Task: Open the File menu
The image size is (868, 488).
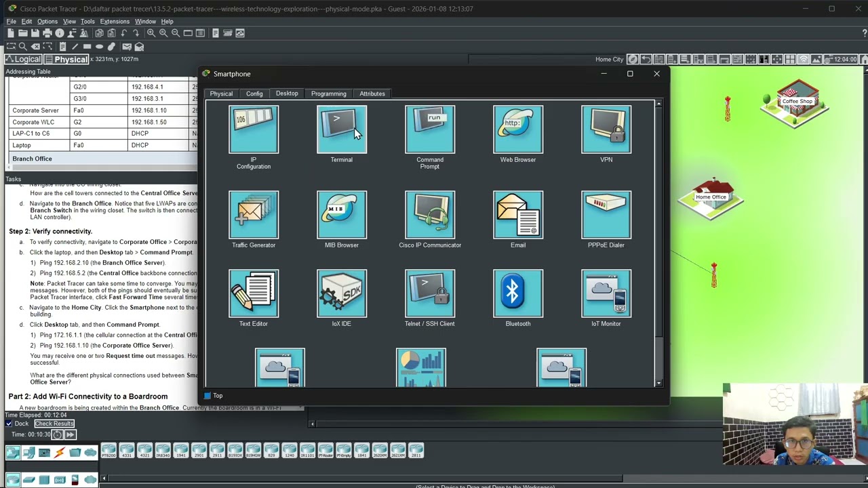Action: (12, 22)
